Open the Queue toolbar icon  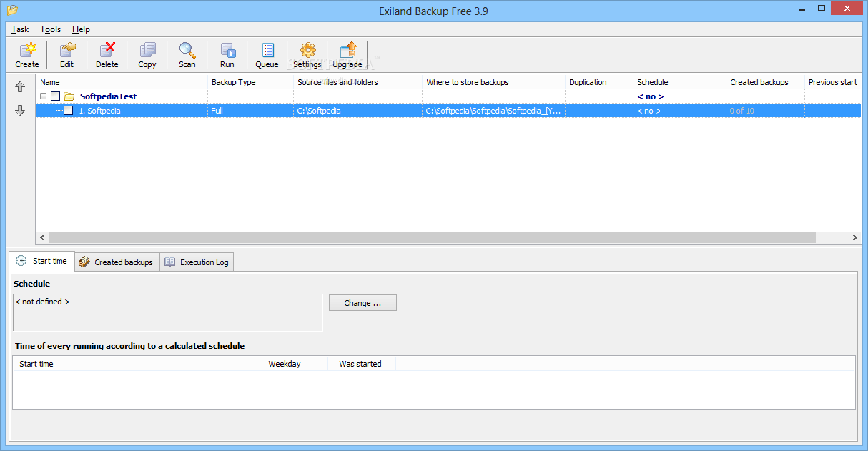pos(267,55)
